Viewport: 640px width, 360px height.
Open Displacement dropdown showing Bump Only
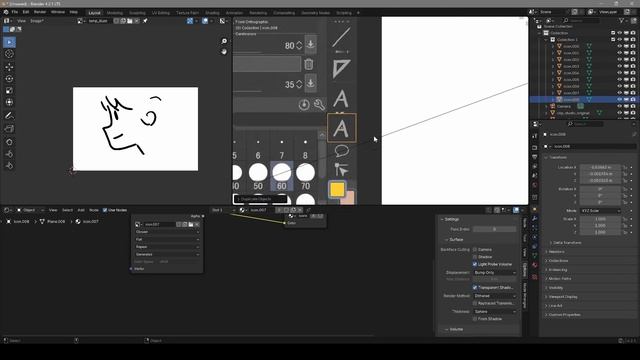[495, 272]
